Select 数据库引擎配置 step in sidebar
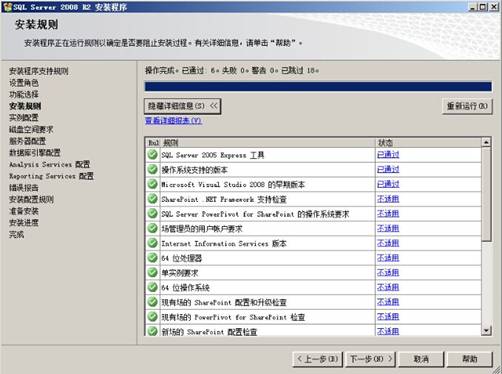The height and width of the screenshot is (374, 502). click(35, 153)
